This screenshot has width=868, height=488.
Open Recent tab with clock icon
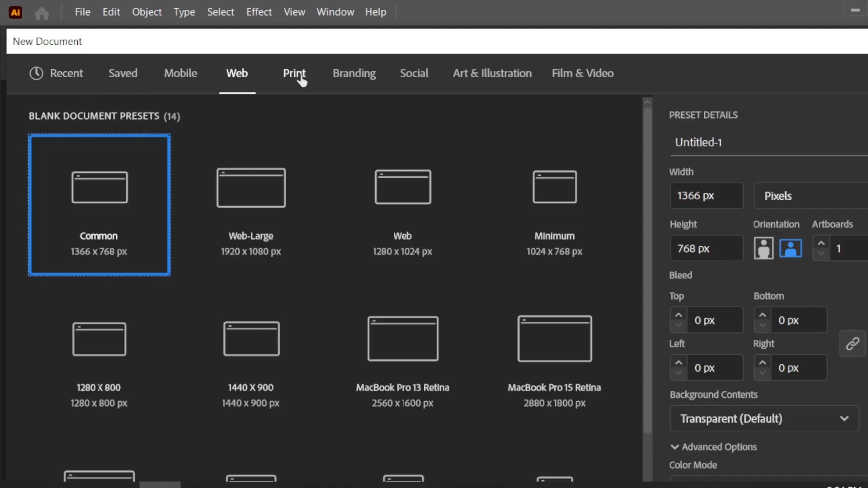pos(56,73)
